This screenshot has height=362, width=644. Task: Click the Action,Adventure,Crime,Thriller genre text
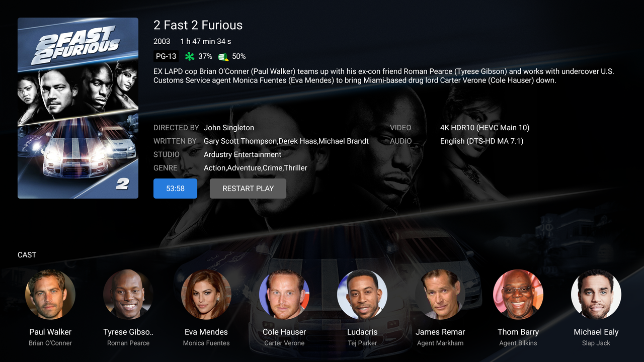pos(256,168)
